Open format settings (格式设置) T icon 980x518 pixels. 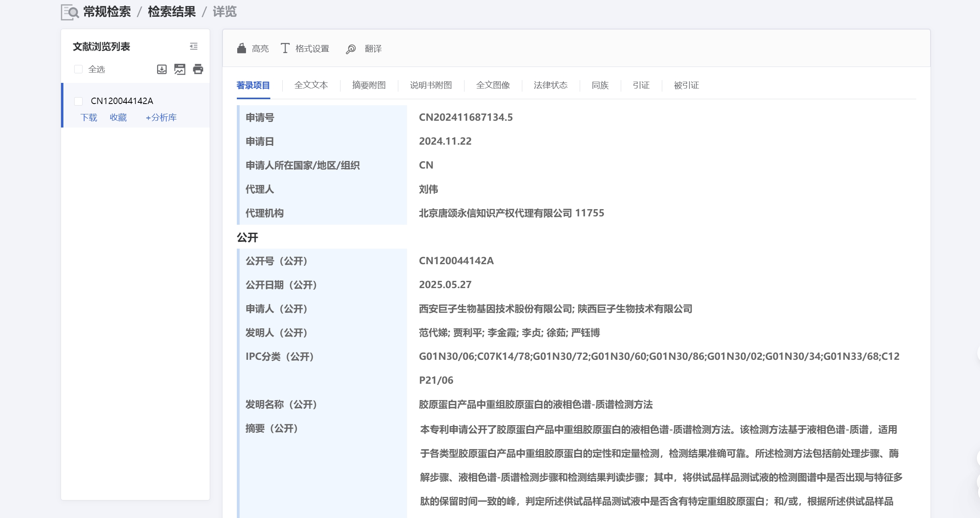[x=285, y=49]
